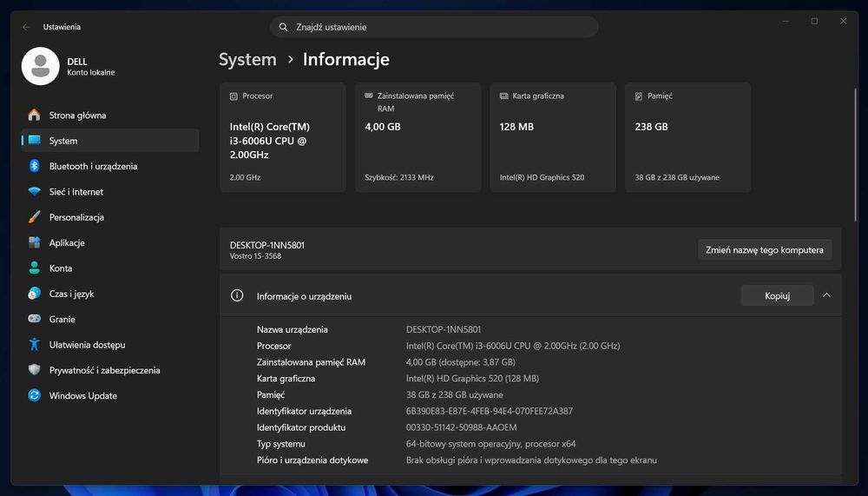Click the paintbrush Personalizacja icon
The height and width of the screenshot is (496, 868).
tap(35, 216)
